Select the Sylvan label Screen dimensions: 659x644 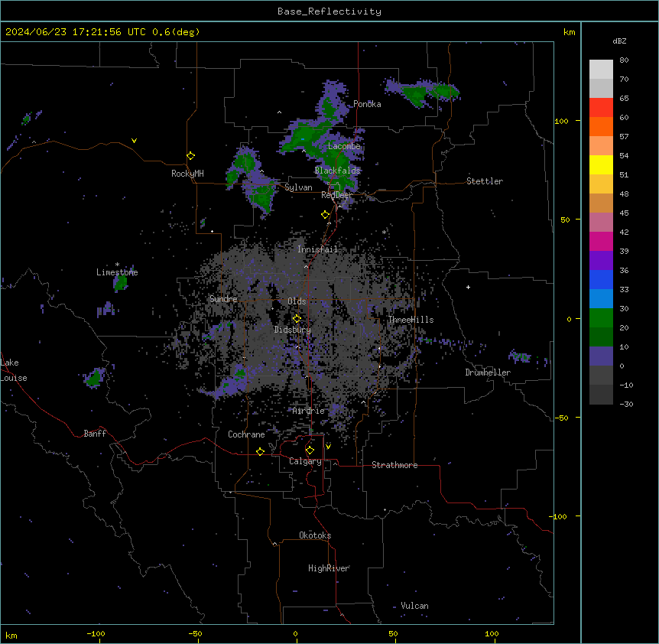tap(298, 187)
